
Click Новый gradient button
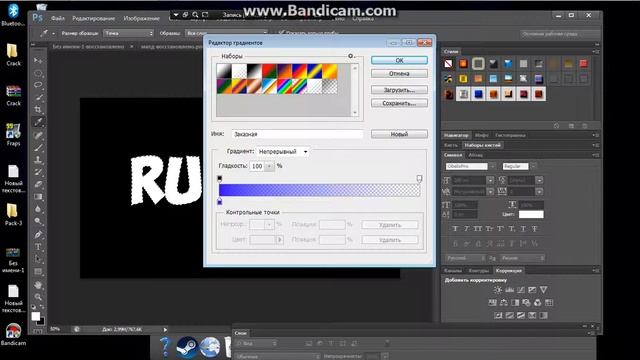click(x=399, y=134)
